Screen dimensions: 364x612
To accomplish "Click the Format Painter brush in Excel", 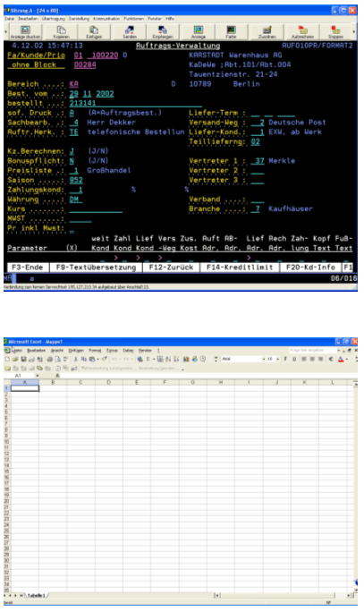I will click(104, 359).
